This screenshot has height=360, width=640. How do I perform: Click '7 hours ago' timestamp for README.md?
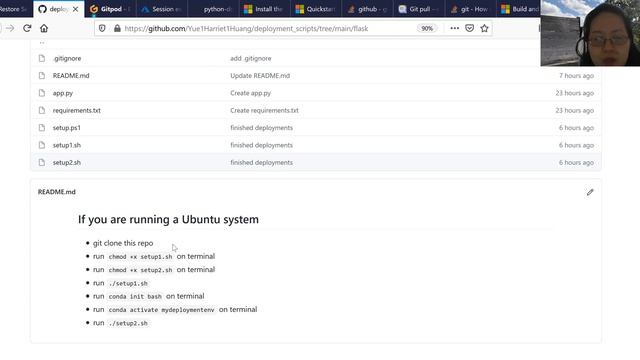[x=576, y=76]
